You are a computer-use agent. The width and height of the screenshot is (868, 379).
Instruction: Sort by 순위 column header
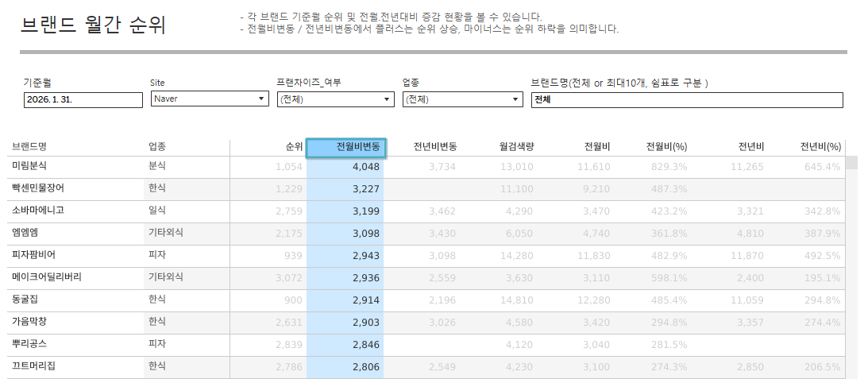[x=294, y=147]
